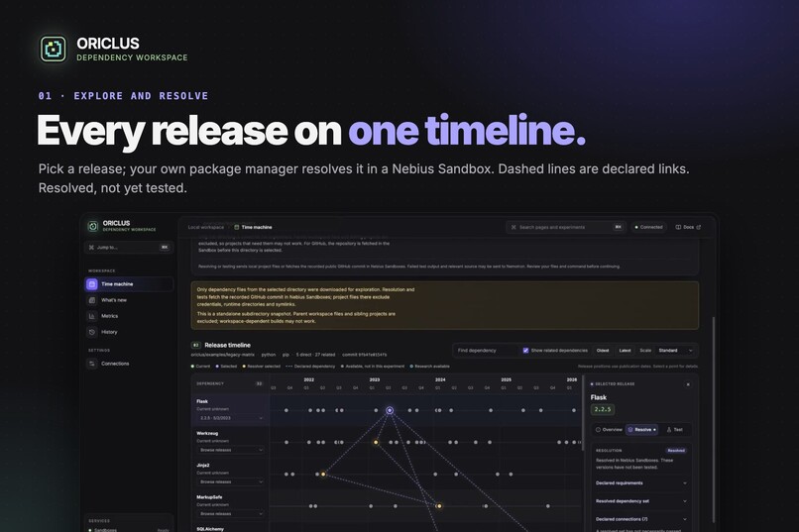Screen dimensions: 799x532
Task: Click the Resolve tab cube icon
Action: click(x=630, y=430)
